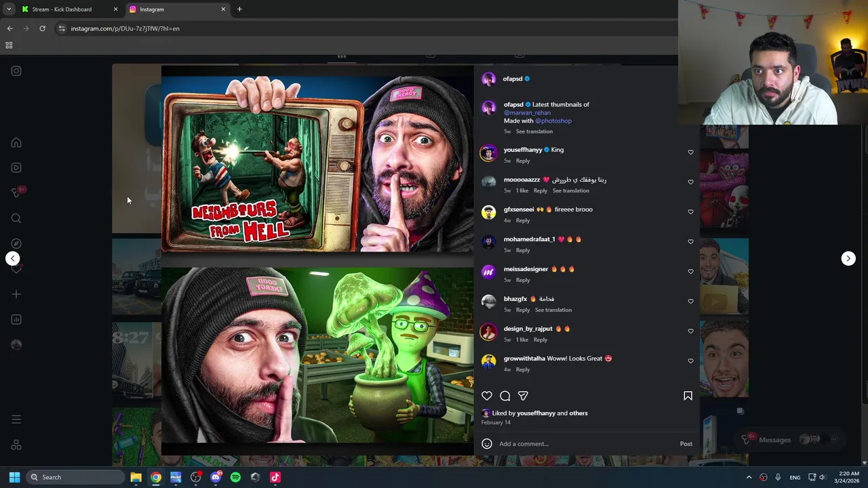This screenshot has height=488, width=868.
Task: Click browser back arrow
Action: point(9,28)
